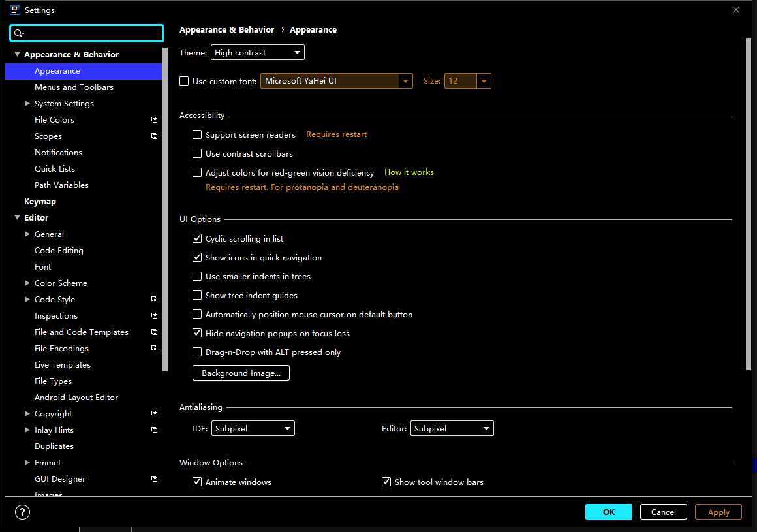Enable Use smaller indents in trees

point(197,276)
